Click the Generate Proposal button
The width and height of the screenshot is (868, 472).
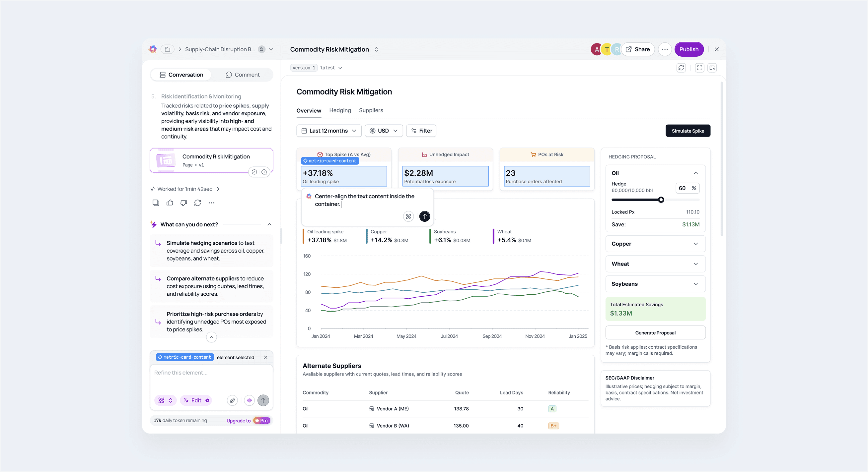pos(655,333)
